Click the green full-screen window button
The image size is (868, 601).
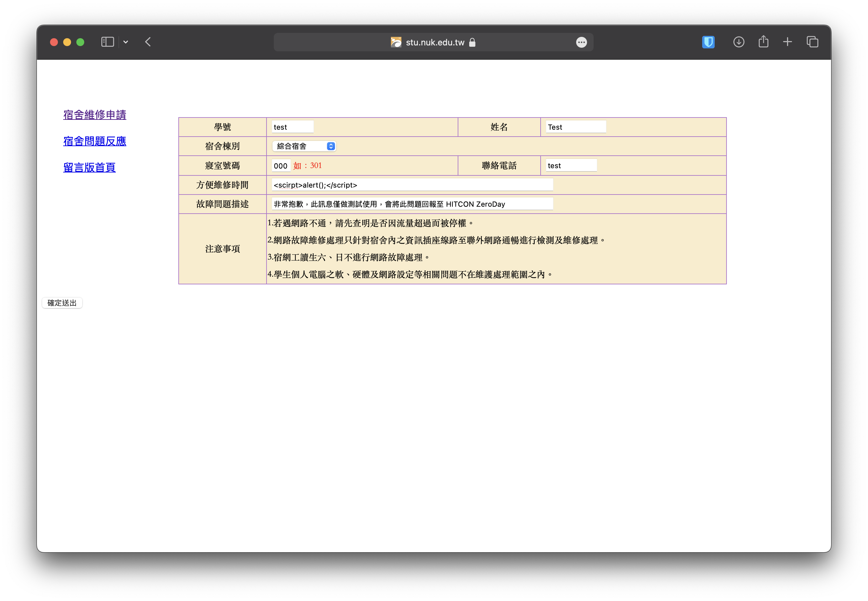click(x=80, y=42)
